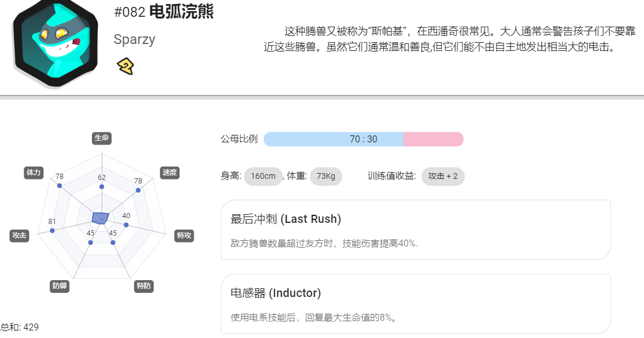The image size is (644, 338).
Task: Click the #082 电弧浣熊 title heading
Action: coord(164,12)
